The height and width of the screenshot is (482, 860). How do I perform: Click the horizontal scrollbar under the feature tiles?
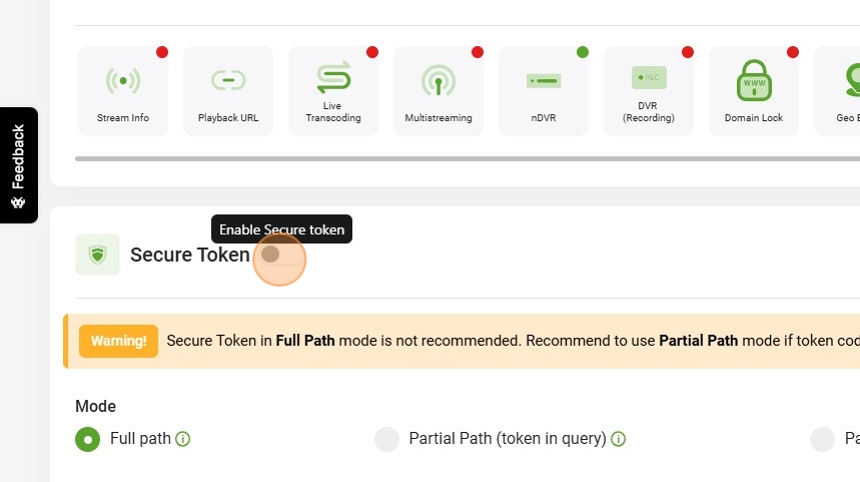(x=467, y=159)
